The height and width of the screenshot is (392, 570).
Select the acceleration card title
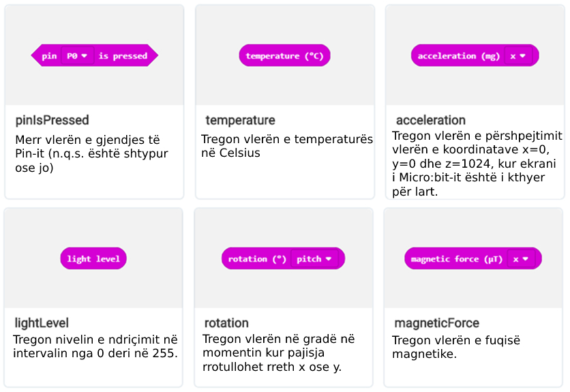click(430, 120)
